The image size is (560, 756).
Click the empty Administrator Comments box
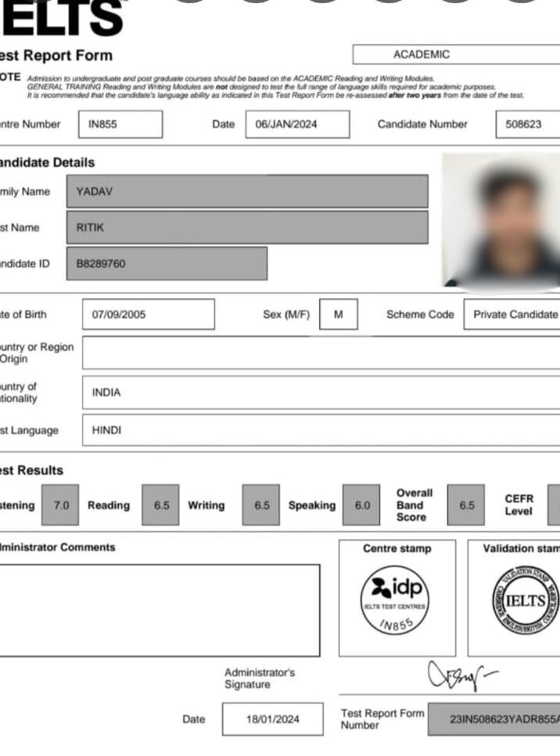point(160,610)
